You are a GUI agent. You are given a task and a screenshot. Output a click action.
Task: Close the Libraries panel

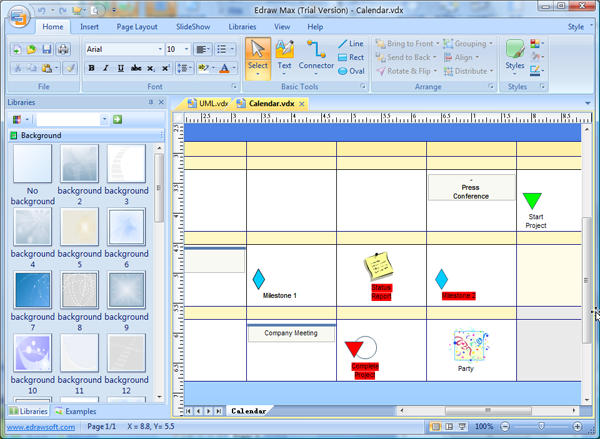161,102
